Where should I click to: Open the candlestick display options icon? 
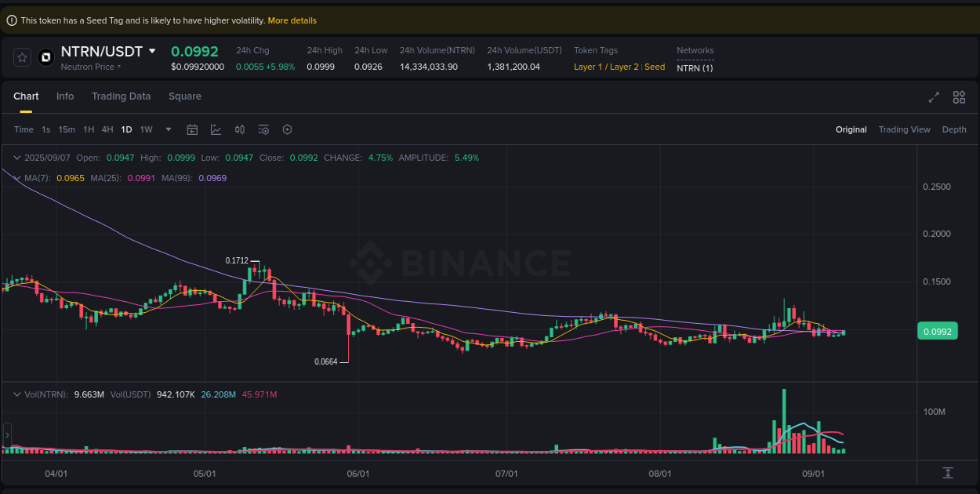click(240, 129)
